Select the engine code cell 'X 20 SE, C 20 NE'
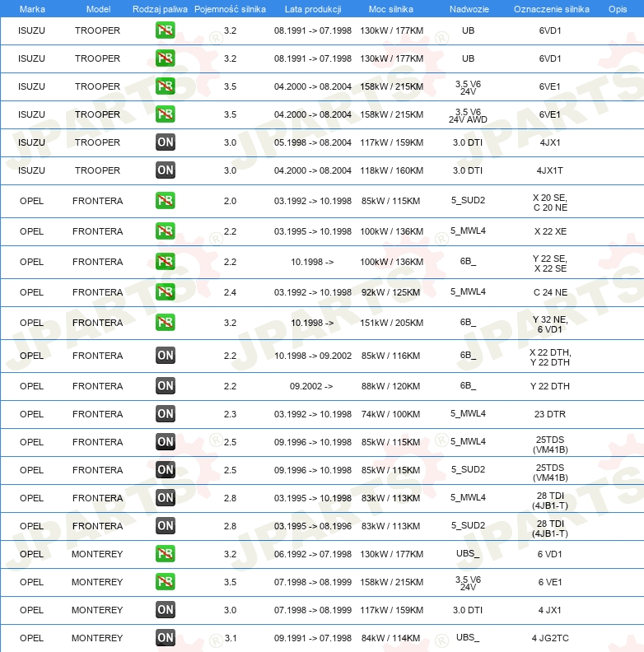The image size is (644, 652). (x=550, y=203)
